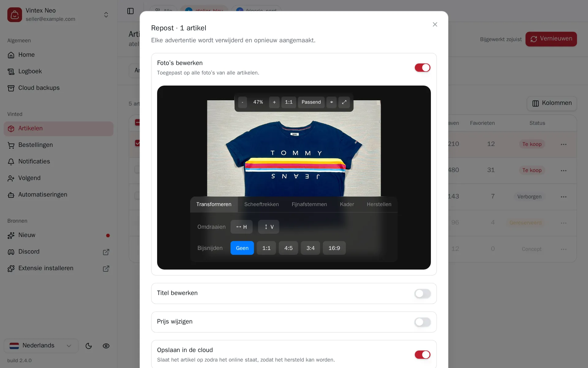Choose the 1:1 crop ratio
The height and width of the screenshot is (368, 588).
(x=266, y=248)
